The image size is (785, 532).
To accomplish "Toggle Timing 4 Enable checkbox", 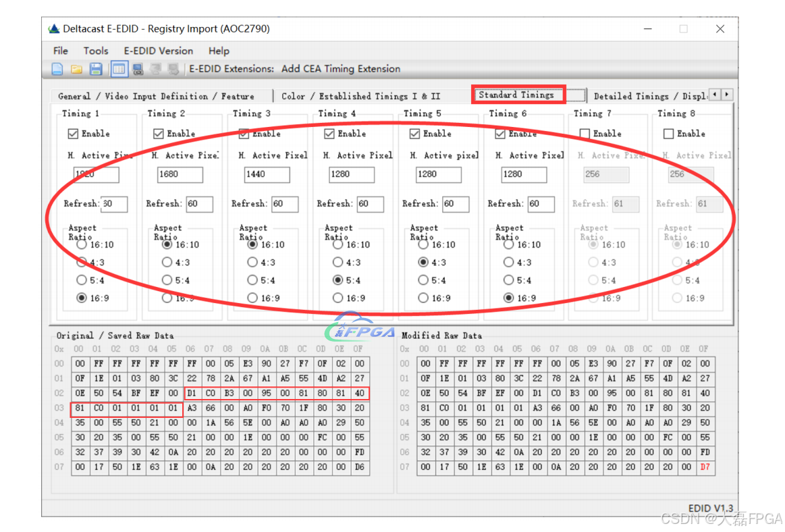I will click(x=329, y=134).
